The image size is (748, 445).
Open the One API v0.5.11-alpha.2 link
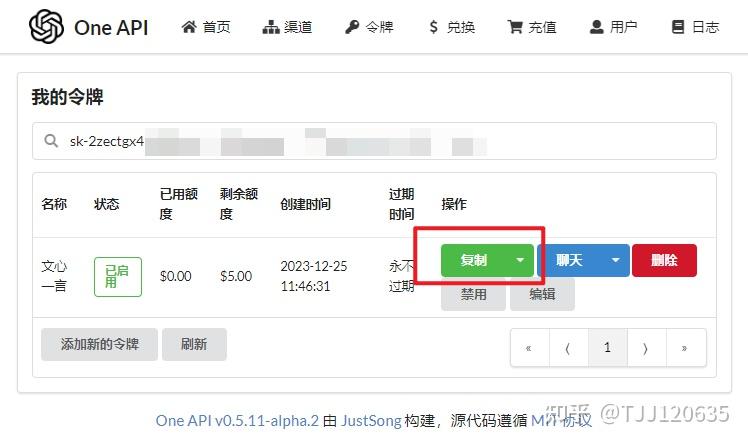tap(237, 421)
